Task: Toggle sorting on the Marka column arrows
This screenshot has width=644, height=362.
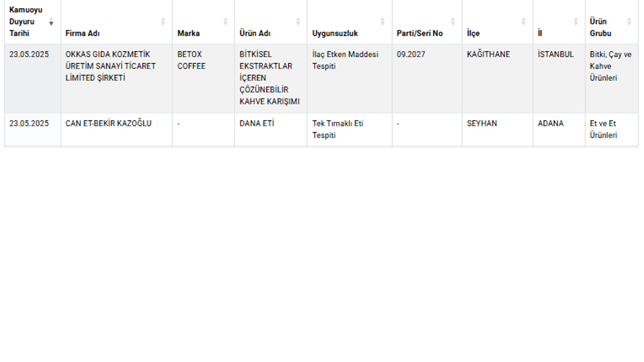Action: coord(225,22)
